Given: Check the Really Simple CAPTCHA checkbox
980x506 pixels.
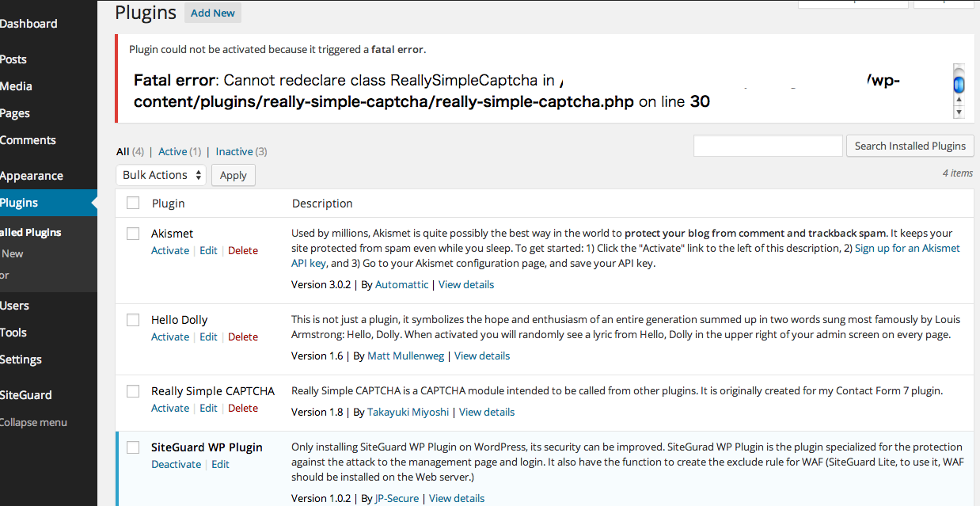Looking at the screenshot, I should coord(133,391).
